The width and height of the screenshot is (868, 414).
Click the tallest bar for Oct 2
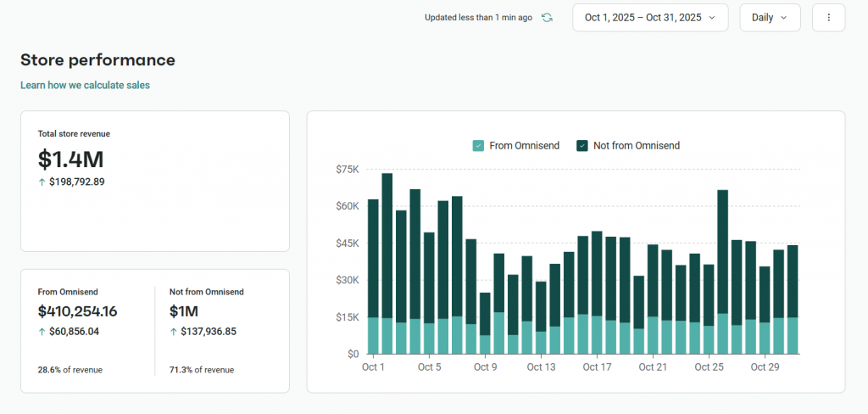coord(387,263)
